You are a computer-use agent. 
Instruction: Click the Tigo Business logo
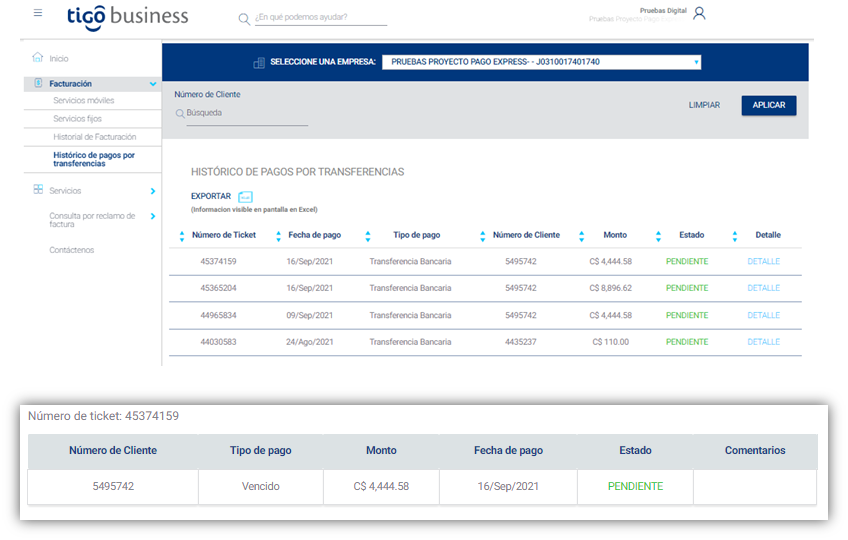(128, 17)
